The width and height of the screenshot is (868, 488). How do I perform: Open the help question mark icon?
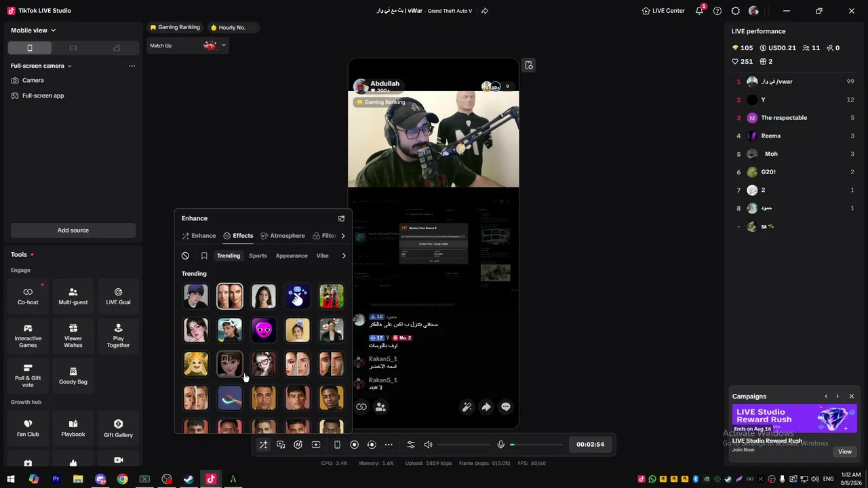click(717, 11)
